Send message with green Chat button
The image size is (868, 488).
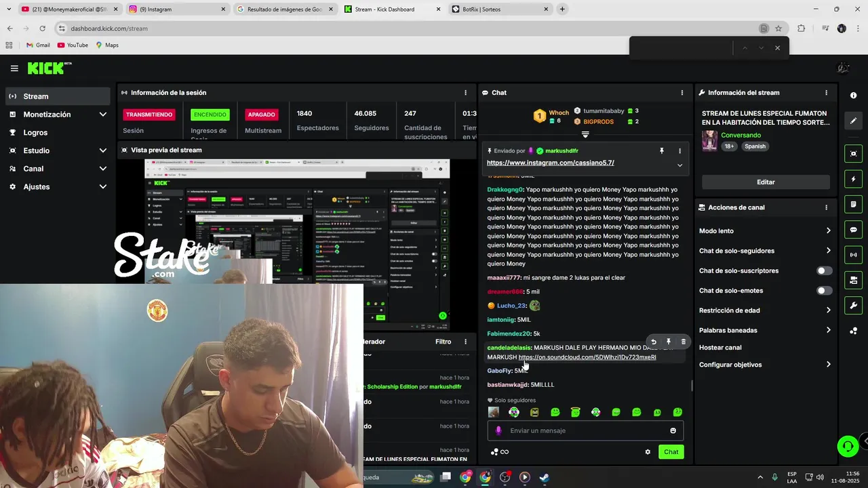pos(671,452)
